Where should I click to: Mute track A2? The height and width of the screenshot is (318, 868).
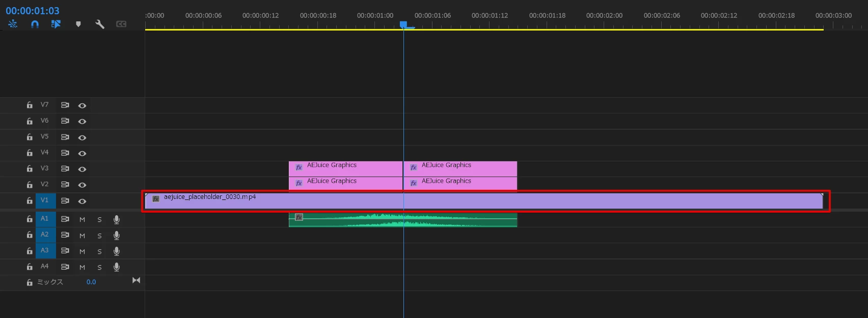pyautogui.click(x=82, y=236)
